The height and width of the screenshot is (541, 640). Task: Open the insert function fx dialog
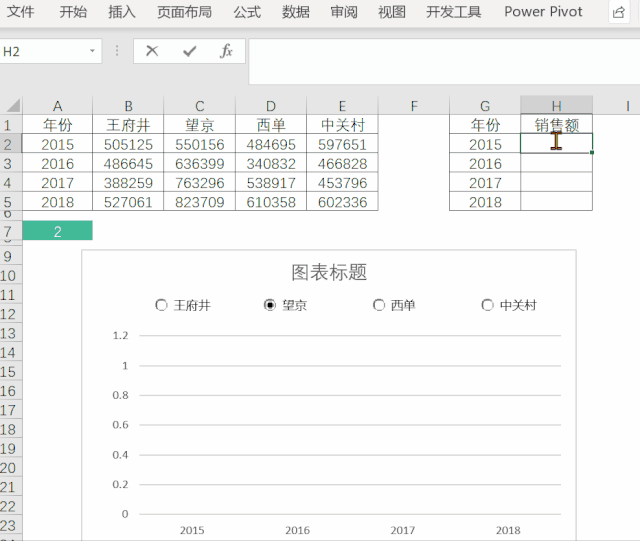pos(226,51)
